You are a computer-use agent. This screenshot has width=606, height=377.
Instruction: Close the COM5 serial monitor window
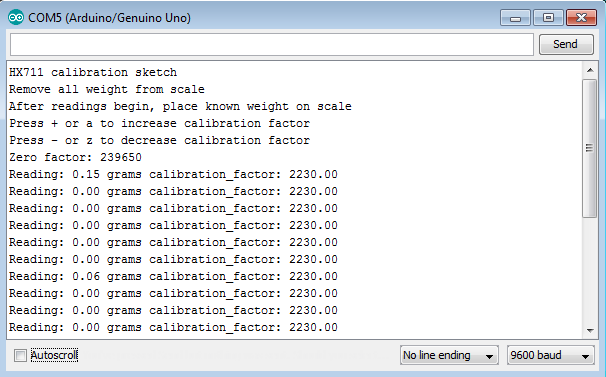pyautogui.click(x=581, y=18)
